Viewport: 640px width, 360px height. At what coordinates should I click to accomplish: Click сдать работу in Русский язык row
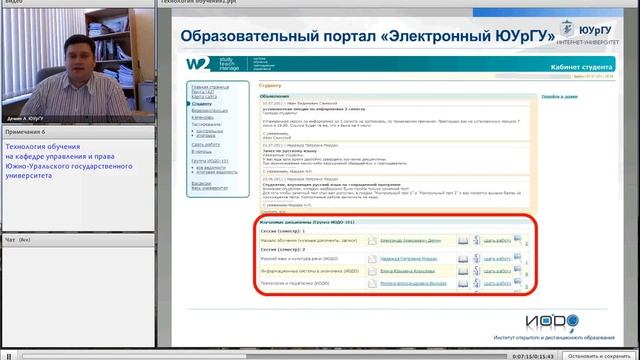(497, 259)
